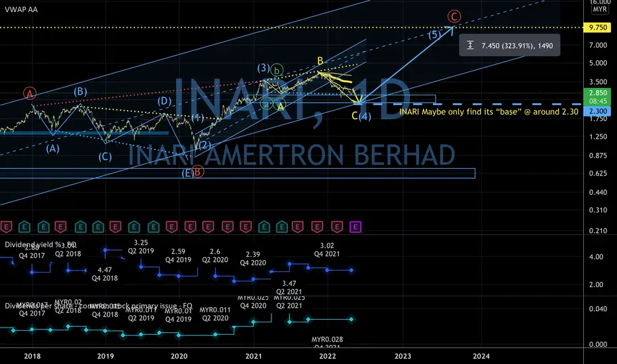The height and width of the screenshot is (364, 617).
Task: Click the 'Dividend yield % FQ' indicator title
Action: (40, 244)
